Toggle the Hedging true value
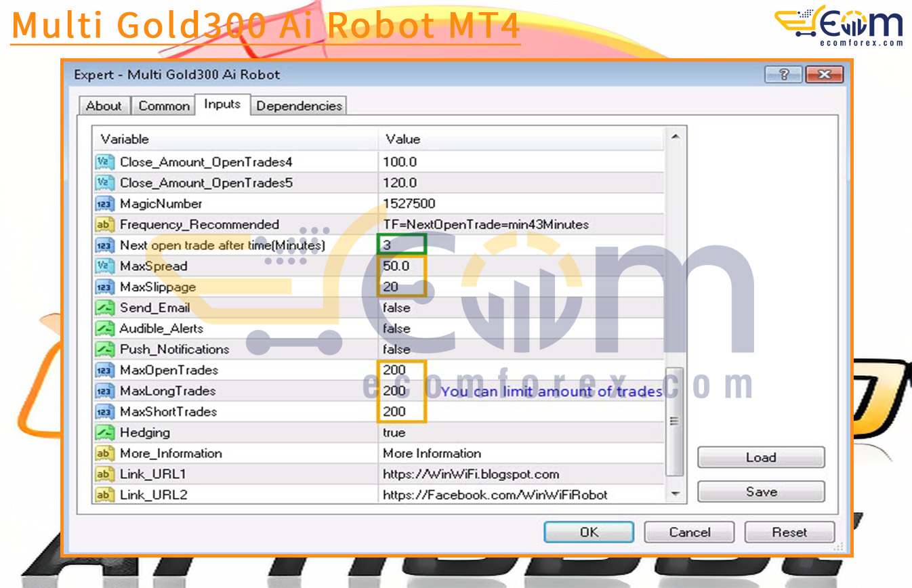This screenshot has height=588, width=912. click(x=394, y=433)
